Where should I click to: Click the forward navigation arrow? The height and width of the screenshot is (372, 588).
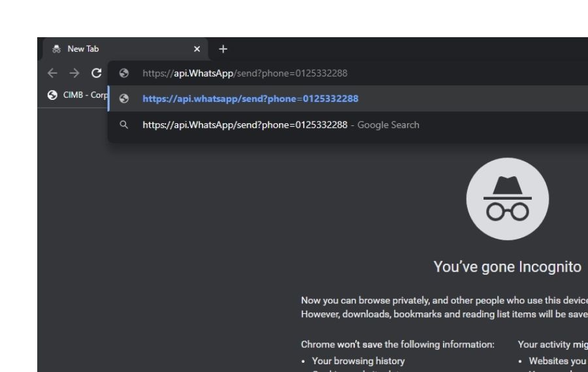coord(74,73)
